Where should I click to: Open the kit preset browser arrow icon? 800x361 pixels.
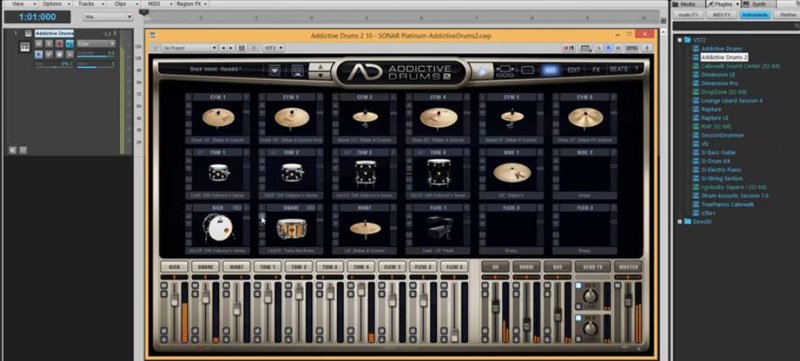[274, 70]
